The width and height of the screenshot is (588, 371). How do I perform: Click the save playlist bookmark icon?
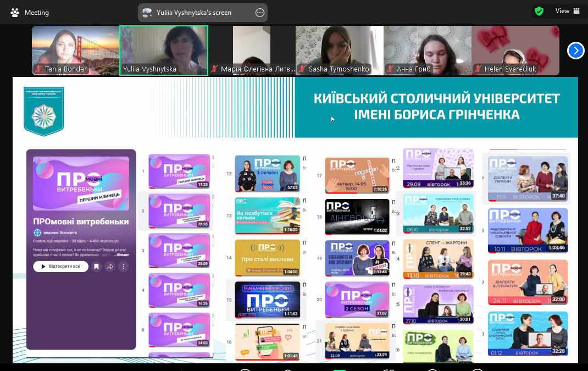coord(96,267)
